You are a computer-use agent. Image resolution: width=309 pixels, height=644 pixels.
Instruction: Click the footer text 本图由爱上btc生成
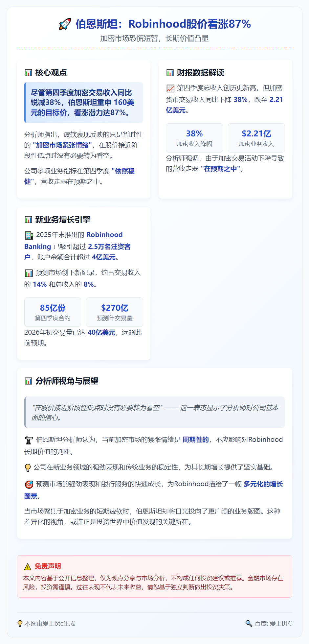coord(50,624)
